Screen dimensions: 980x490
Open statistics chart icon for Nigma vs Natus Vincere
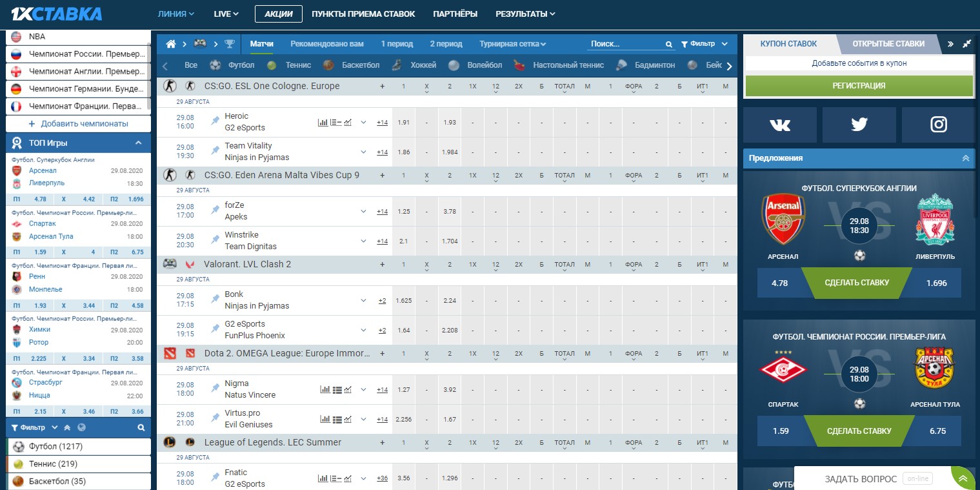click(x=325, y=389)
